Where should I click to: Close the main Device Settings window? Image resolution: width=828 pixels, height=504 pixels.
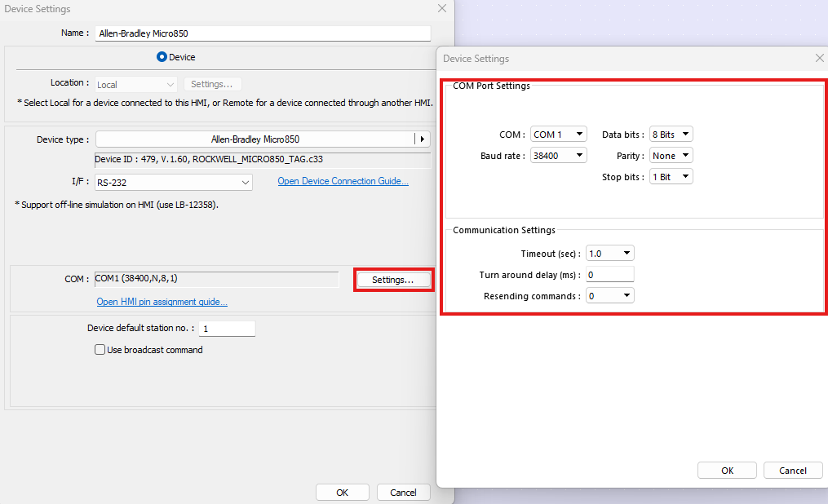[442, 8]
